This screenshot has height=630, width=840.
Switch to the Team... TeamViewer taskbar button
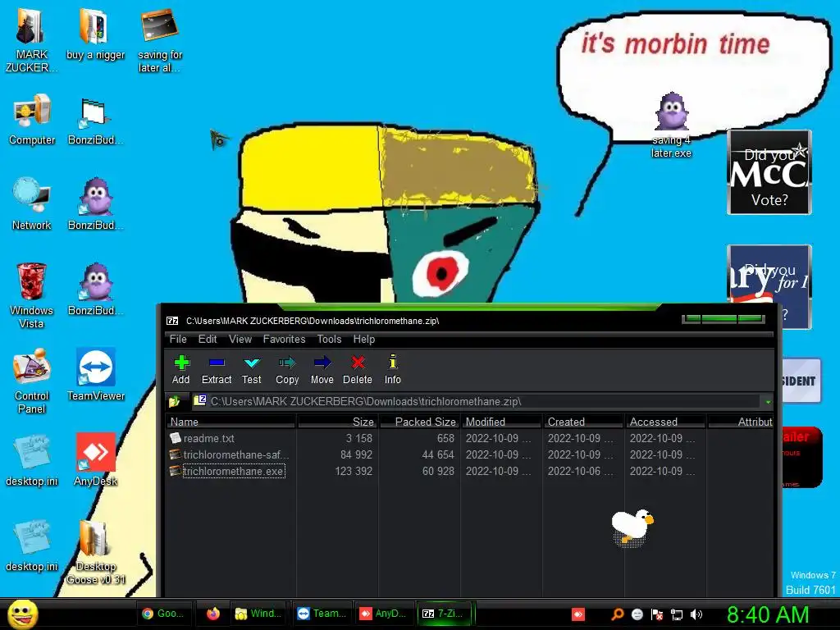[322, 614]
